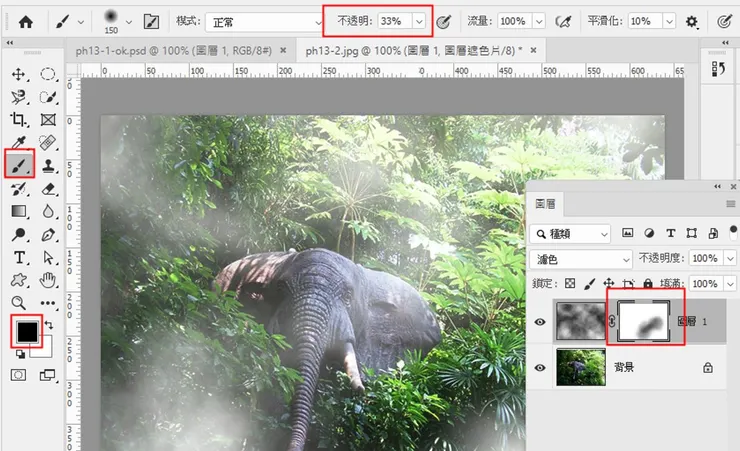Reset default foreground and background colors
This screenshot has width=740, height=451.
(20, 354)
